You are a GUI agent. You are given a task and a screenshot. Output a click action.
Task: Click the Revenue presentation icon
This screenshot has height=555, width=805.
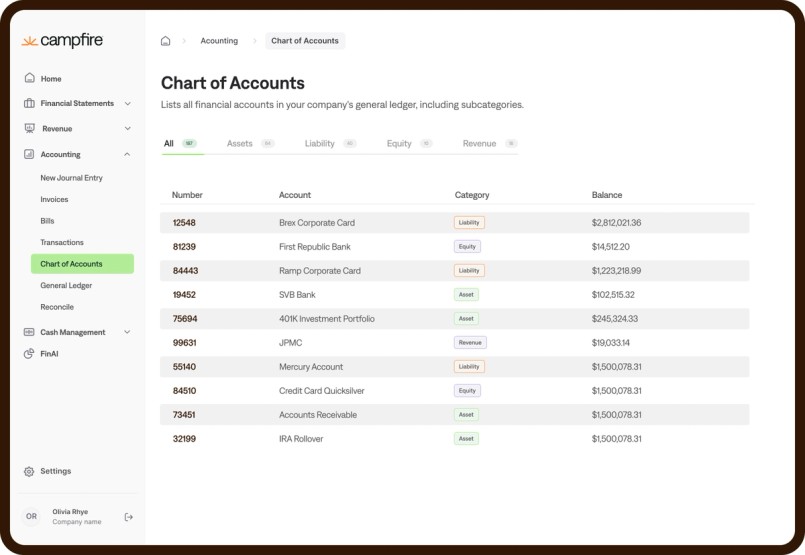click(x=30, y=128)
